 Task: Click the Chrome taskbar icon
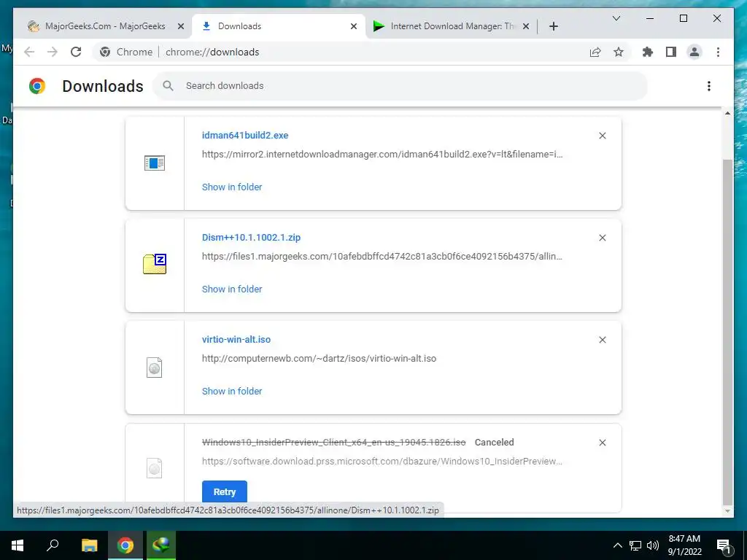point(125,545)
